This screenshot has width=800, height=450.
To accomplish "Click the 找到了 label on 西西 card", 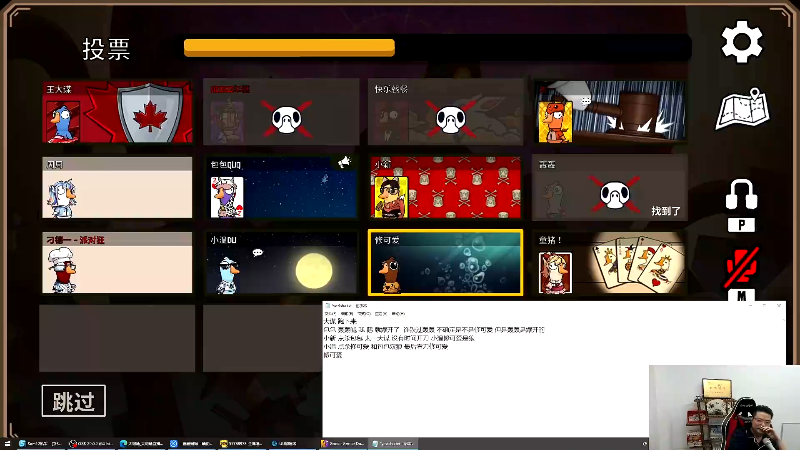I will pos(666,211).
